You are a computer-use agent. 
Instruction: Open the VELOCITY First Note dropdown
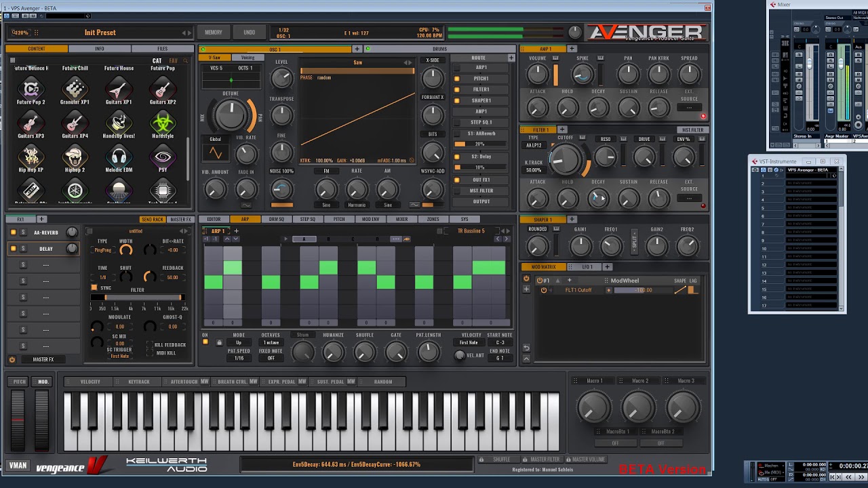(x=469, y=343)
